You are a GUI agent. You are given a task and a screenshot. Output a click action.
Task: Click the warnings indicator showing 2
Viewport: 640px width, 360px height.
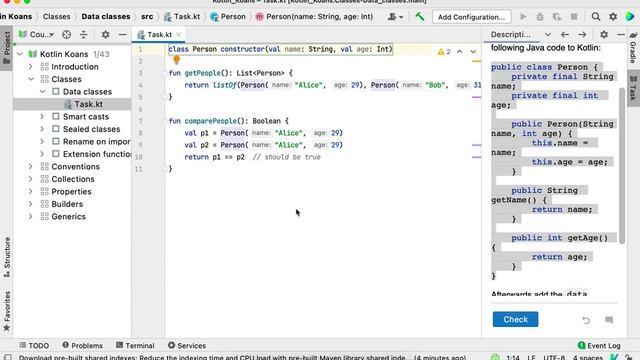444,52
